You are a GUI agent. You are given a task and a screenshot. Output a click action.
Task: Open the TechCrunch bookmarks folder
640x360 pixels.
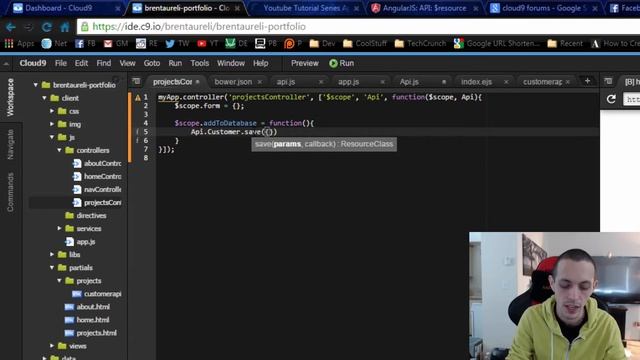point(420,43)
